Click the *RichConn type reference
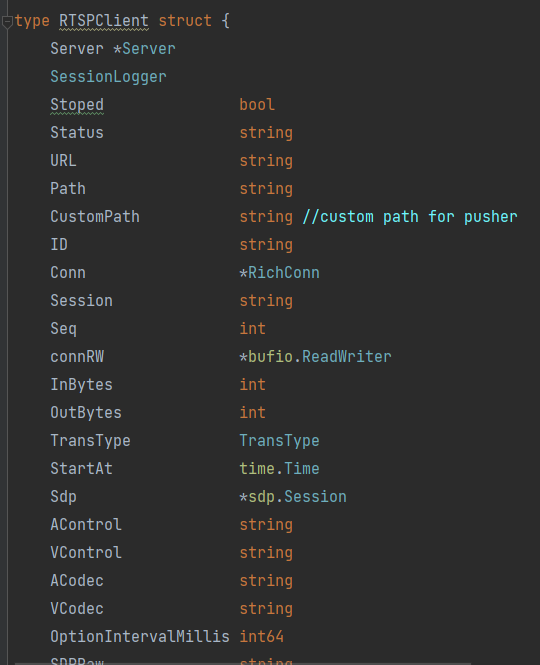540x665 pixels. coord(280,273)
